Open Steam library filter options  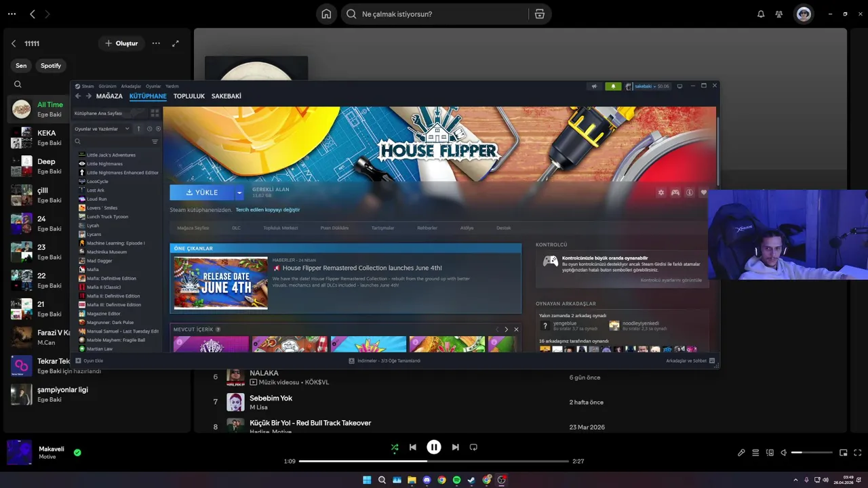click(x=155, y=142)
